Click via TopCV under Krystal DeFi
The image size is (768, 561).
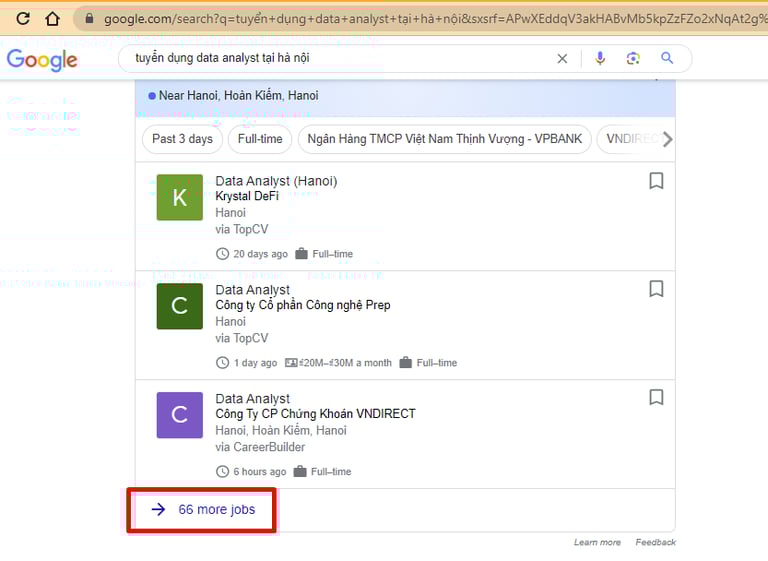242,230
